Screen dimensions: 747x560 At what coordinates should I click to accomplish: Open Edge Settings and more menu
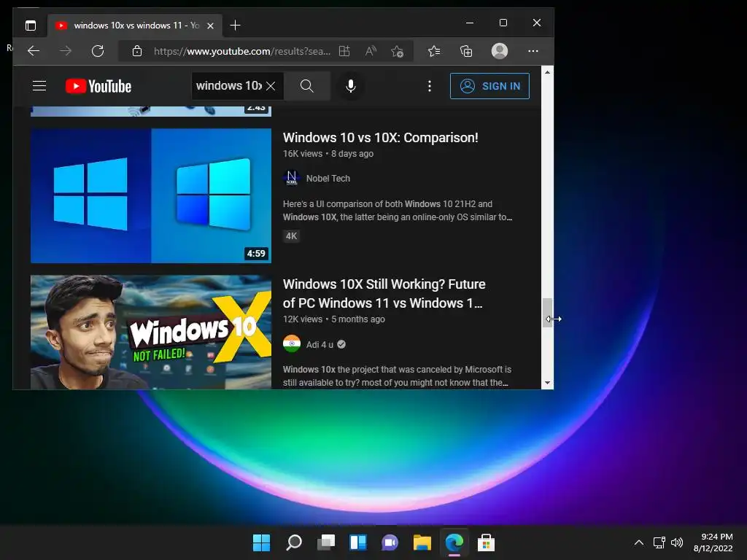pos(533,51)
